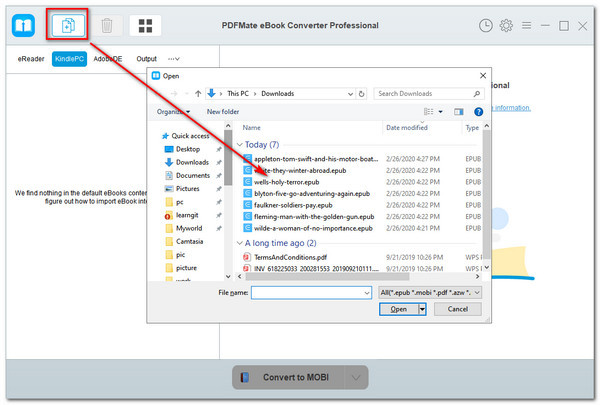Open the settings gear icon
This screenshot has width=600, height=405.
click(506, 26)
